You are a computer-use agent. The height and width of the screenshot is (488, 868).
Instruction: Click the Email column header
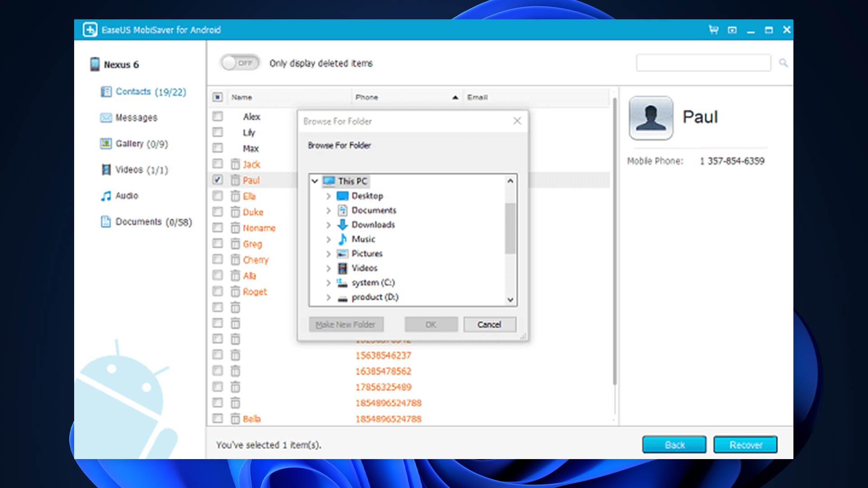pyautogui.click(x=536, y=97)
